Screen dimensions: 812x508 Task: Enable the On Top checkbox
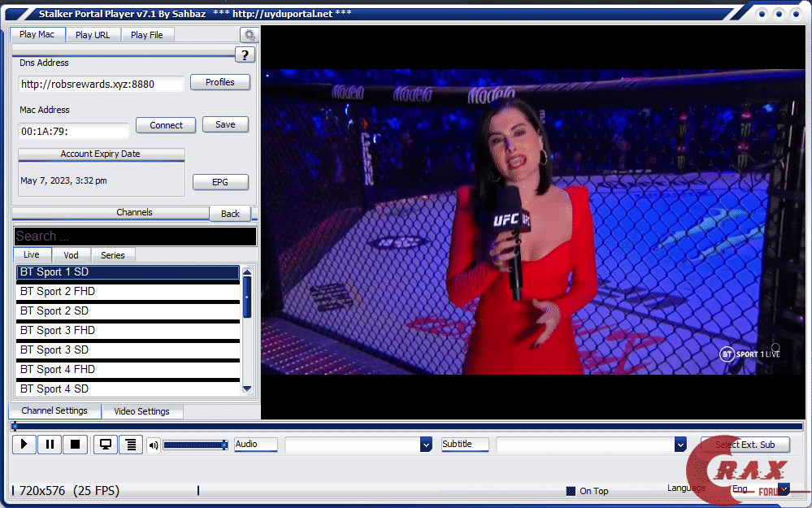(x=571, y=491)
